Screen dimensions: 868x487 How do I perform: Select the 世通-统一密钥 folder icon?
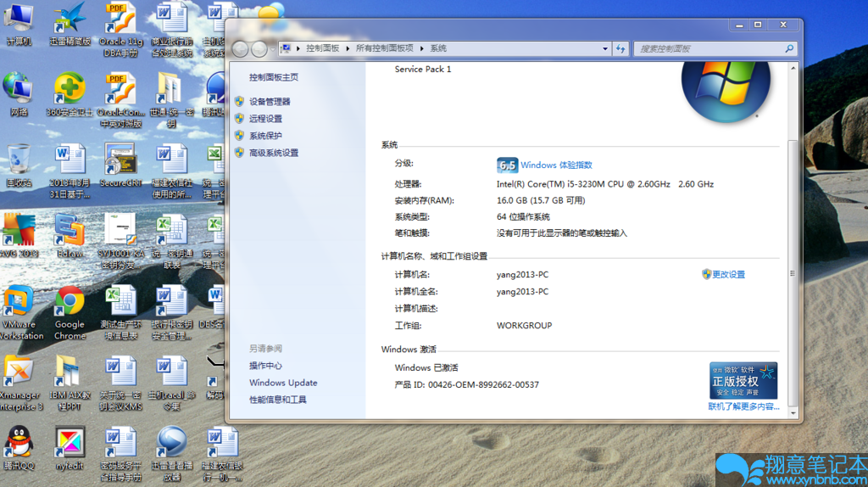pyautogui.click(x=171, y=100)
